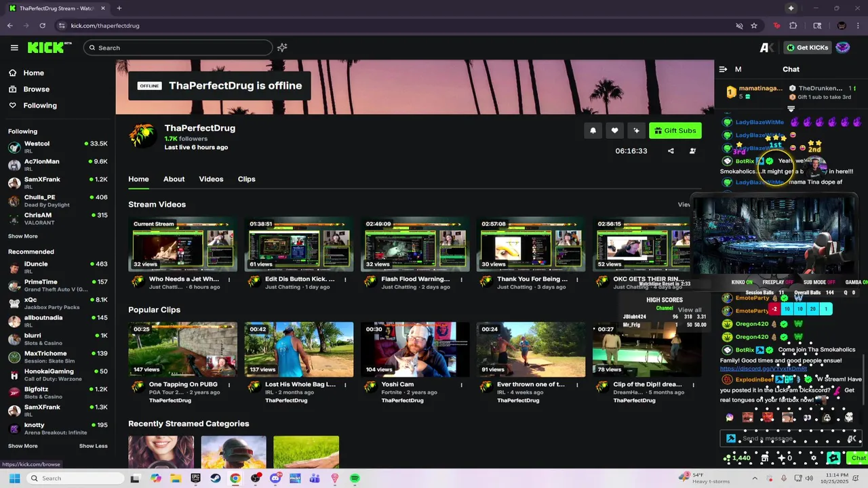
Task: Open the Epic Games taskbar icon
Action: 195,479
